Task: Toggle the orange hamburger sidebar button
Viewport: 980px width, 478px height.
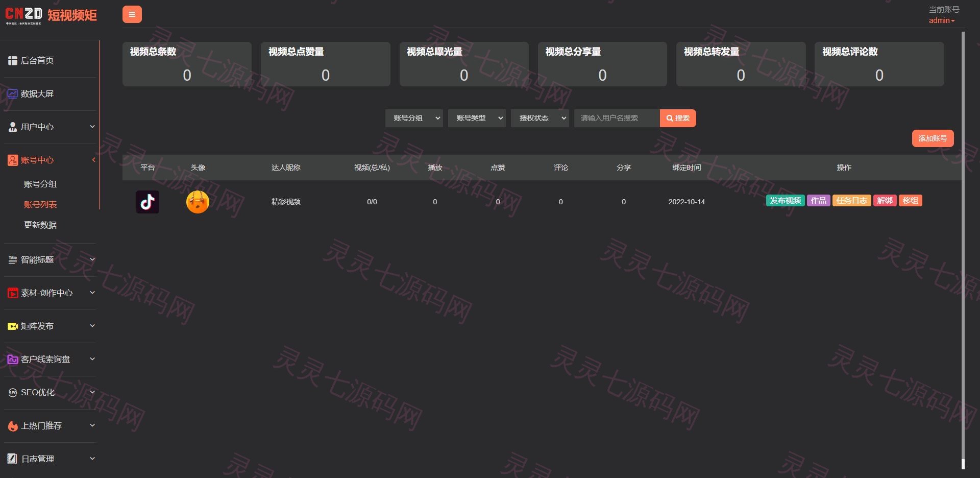Action: (132, 14)
